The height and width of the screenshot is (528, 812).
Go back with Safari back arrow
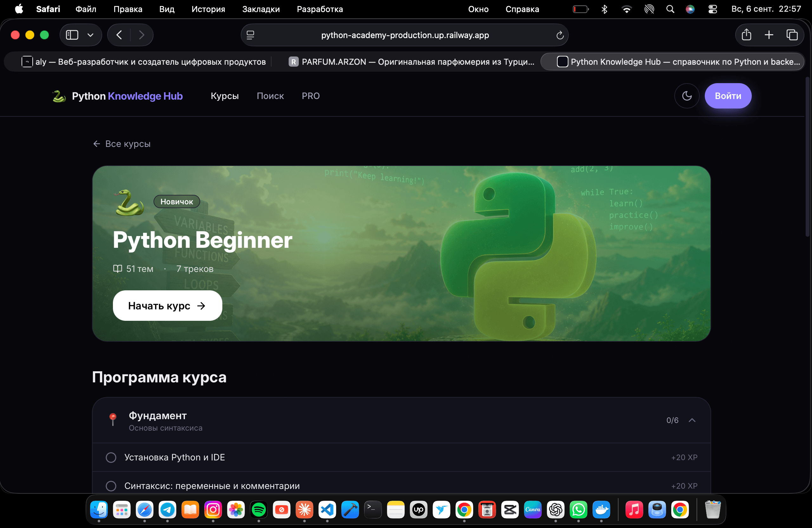coord(119,35)
